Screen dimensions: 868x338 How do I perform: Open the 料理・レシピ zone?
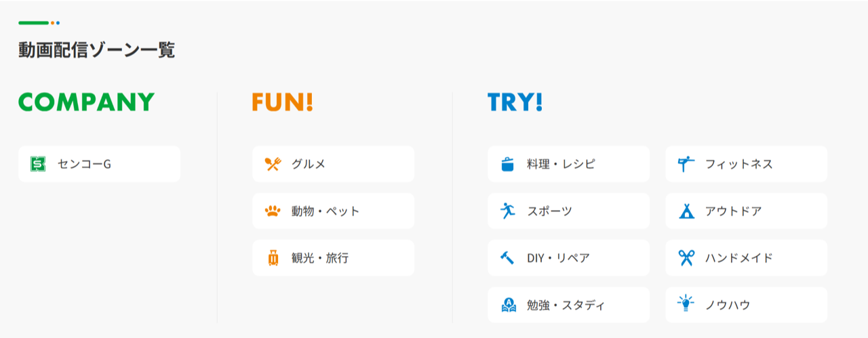(568, 164)
